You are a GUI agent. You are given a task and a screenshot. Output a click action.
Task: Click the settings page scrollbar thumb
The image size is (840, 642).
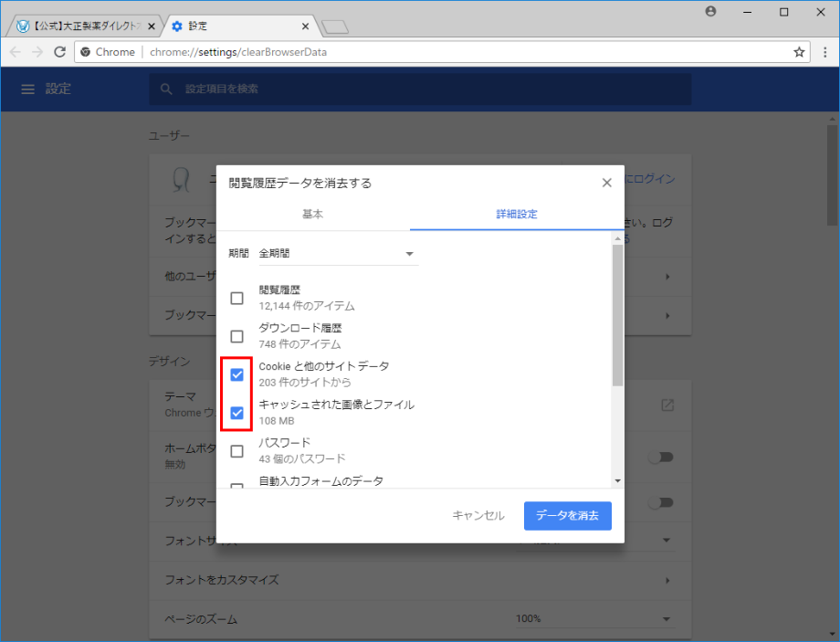(832, 175)
